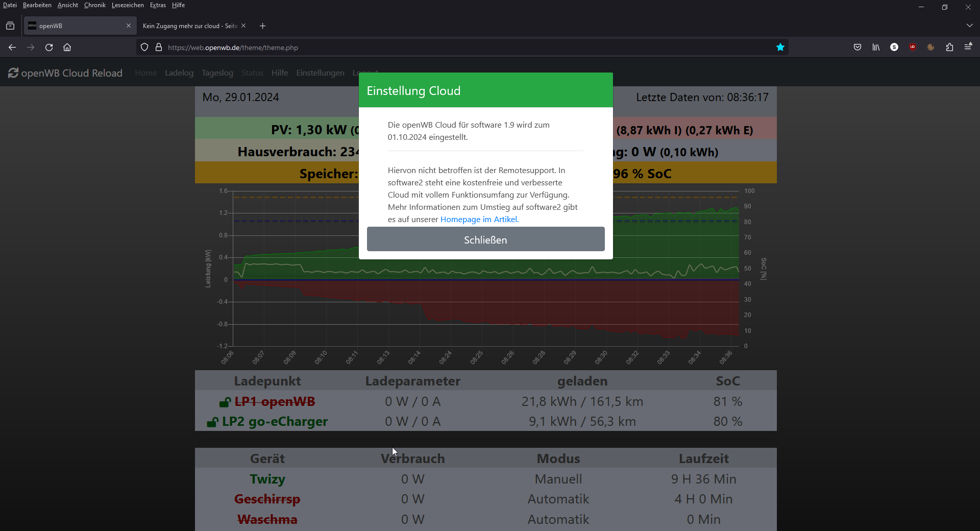Click the openWB Cloud Reload title
The image size is (980, 531).
tap(72, 73)
